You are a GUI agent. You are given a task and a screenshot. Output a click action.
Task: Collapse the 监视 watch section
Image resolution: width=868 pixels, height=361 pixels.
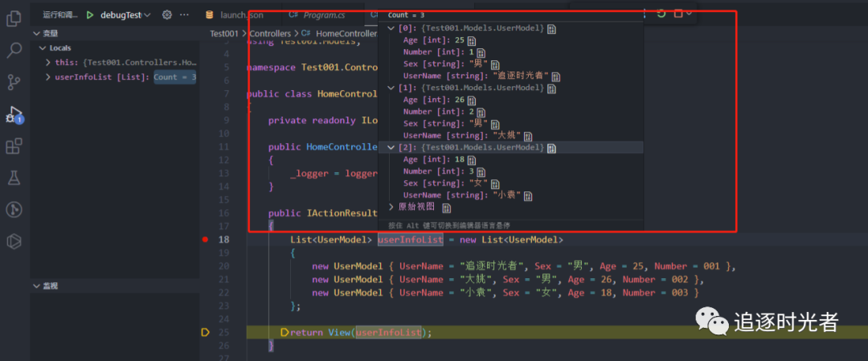coord(36,286)
